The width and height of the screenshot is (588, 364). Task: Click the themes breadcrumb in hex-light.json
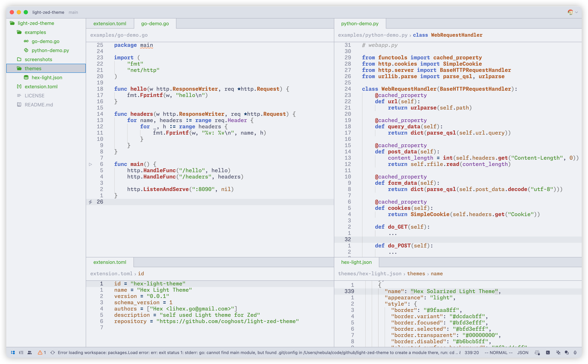click(x=416, y=274)
